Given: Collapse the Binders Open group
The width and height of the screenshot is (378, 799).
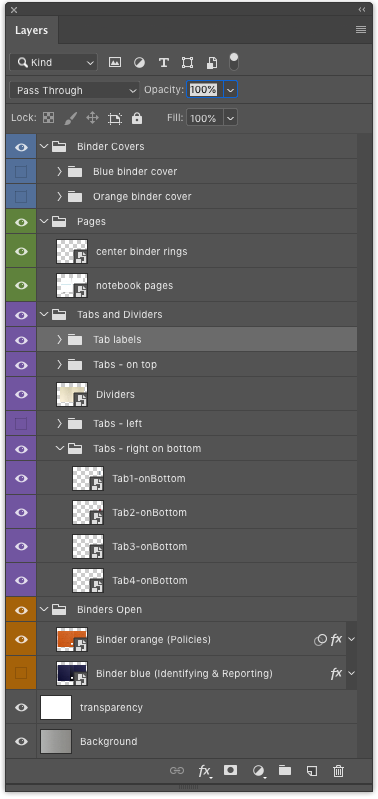Looking at the screenshot, I should [43, 609].
